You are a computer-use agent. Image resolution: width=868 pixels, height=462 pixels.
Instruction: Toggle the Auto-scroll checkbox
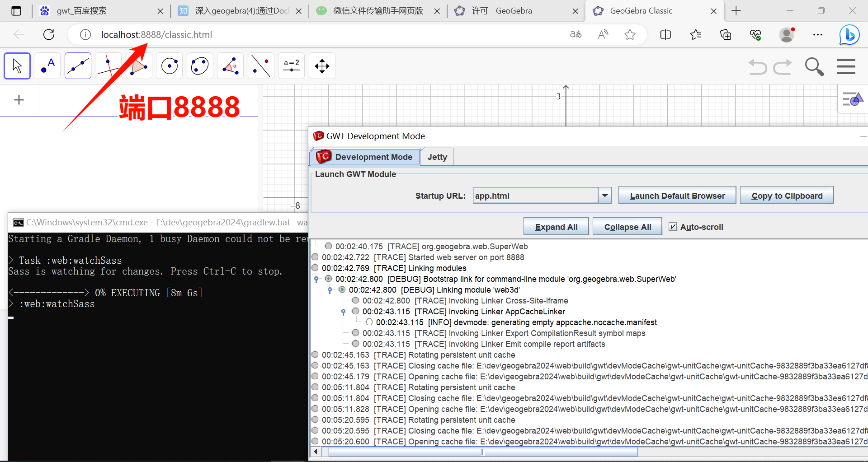click(673, 227)
